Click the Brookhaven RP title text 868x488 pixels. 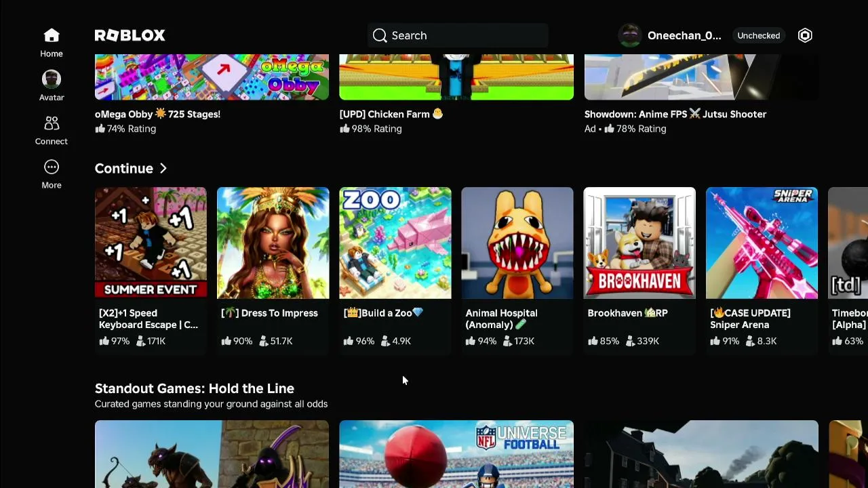(627, 313)
